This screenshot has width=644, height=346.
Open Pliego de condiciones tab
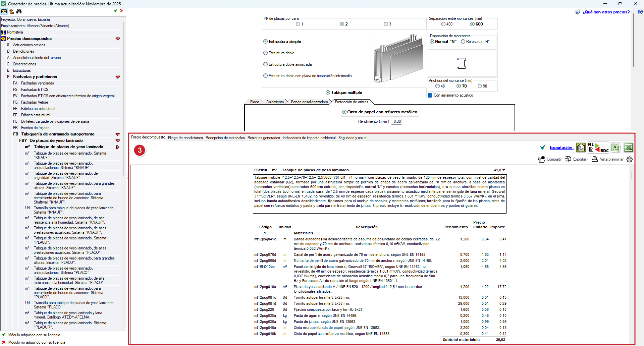click(185, 138)
